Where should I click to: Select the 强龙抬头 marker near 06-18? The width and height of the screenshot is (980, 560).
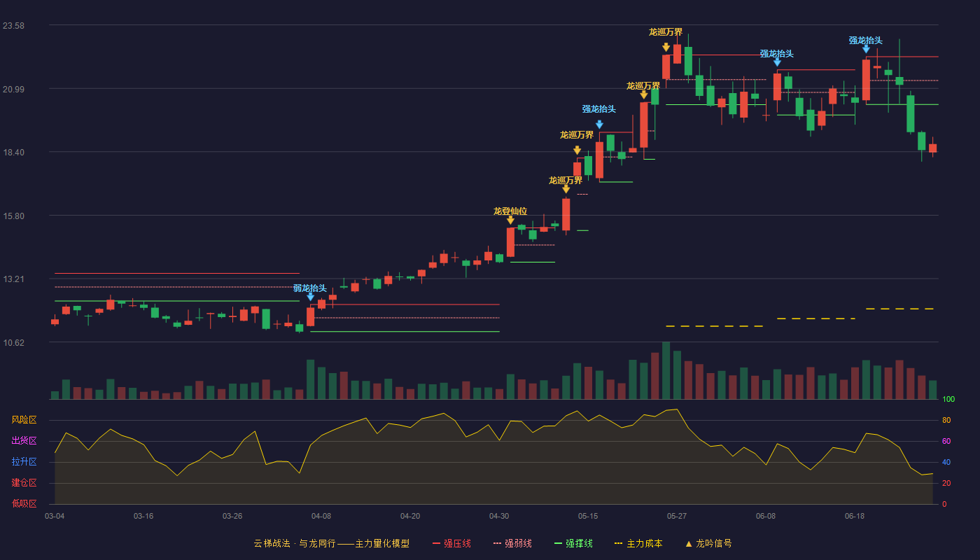pyautogui.click(x=866, y=48)
